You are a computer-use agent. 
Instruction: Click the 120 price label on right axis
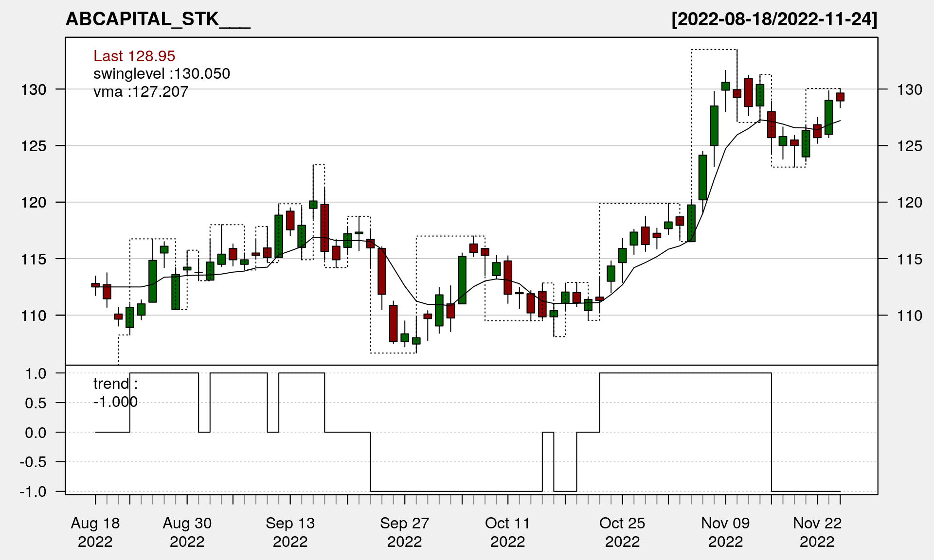pyautogui.click(x=909, y=202)
